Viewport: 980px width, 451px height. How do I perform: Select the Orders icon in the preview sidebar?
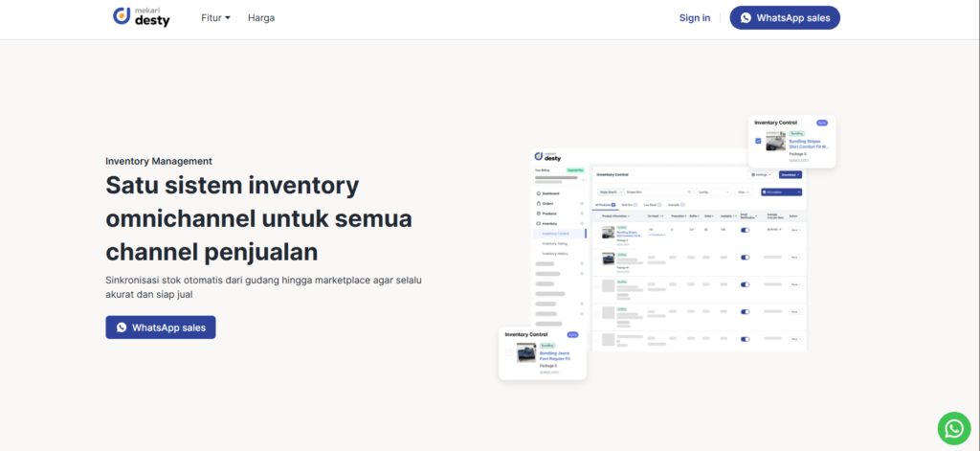click(539, 203)
